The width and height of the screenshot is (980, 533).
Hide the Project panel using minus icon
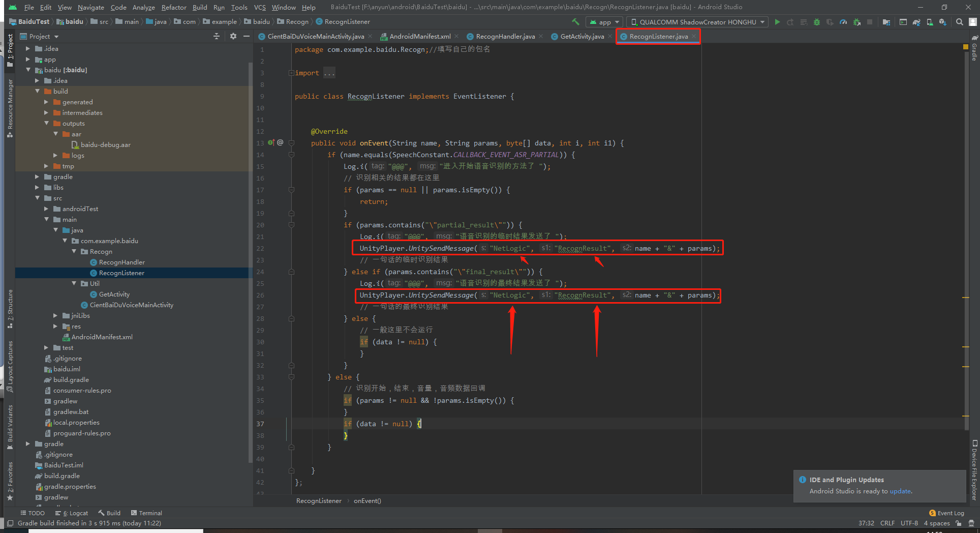click(247, 36)
